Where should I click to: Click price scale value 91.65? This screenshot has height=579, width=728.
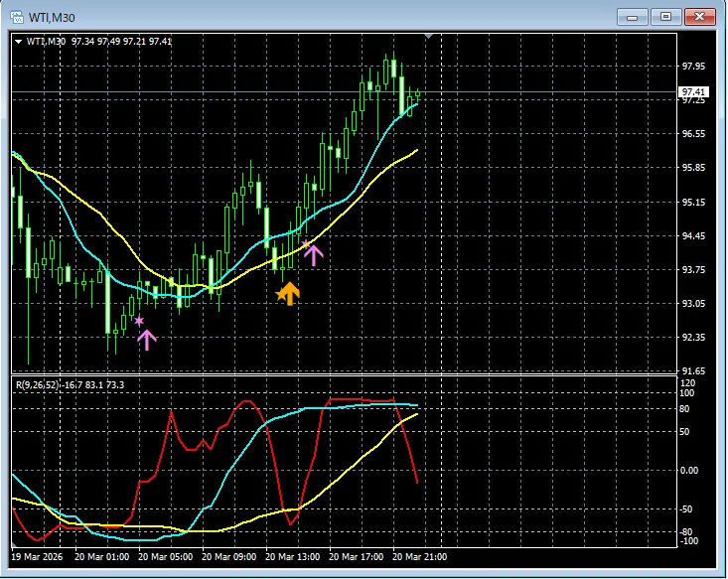[x=693, y=371]
